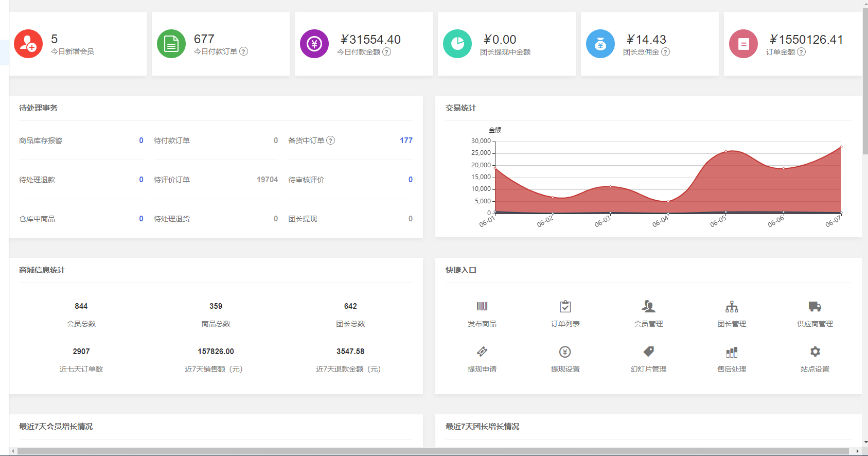
Task: Click the horizontal scrollbar at bottom
Action: [x=433, y=451]
